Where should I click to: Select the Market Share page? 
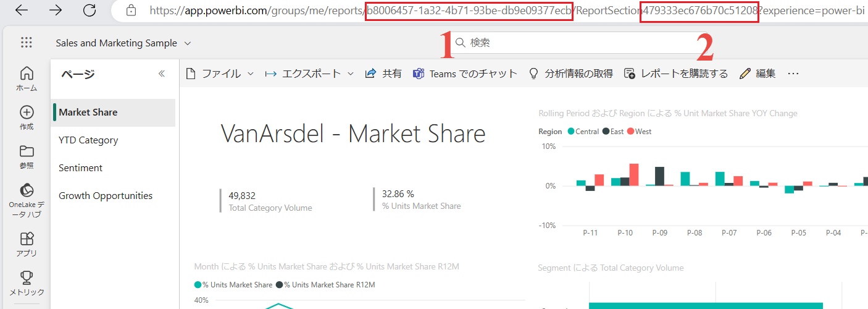(114, 112)
